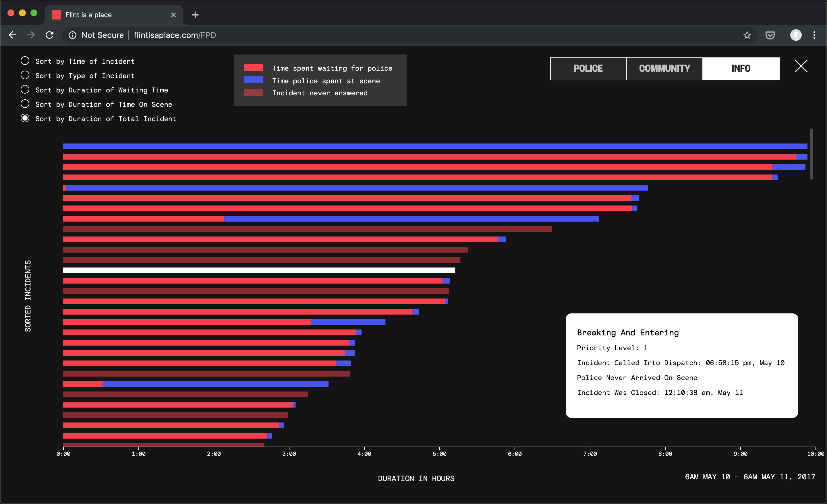Click the vertical scrollbar beside the chart
Screen dimensions: 827x504
point(811,154)
